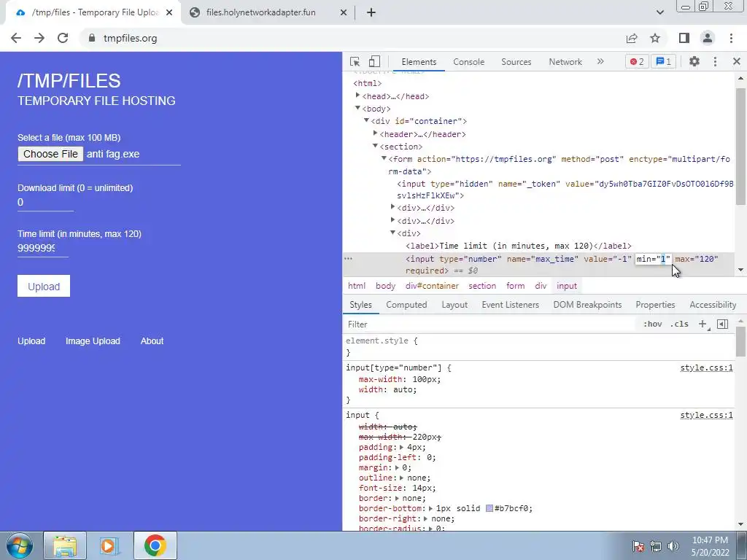Image resolution: width=747 pixels, height=560 pixels.
Task: Open the Windows Start button
Action: point(19,545)
